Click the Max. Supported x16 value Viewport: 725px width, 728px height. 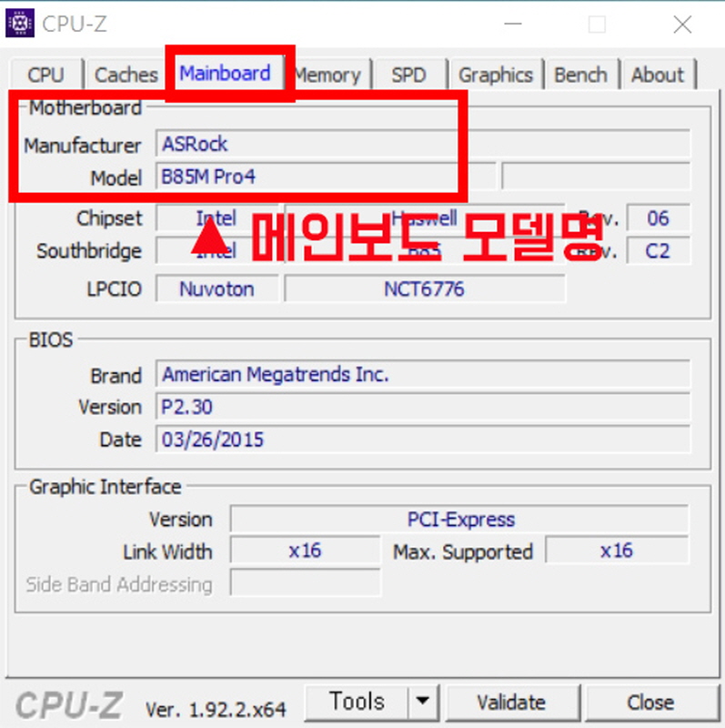point(617,551)
